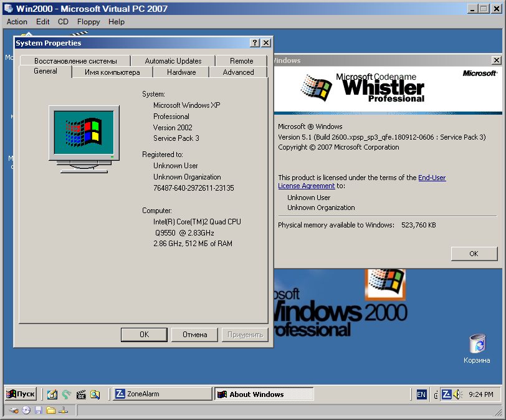Open the CD menu
The height and width of the screenshot is (420, 506).
63,22
